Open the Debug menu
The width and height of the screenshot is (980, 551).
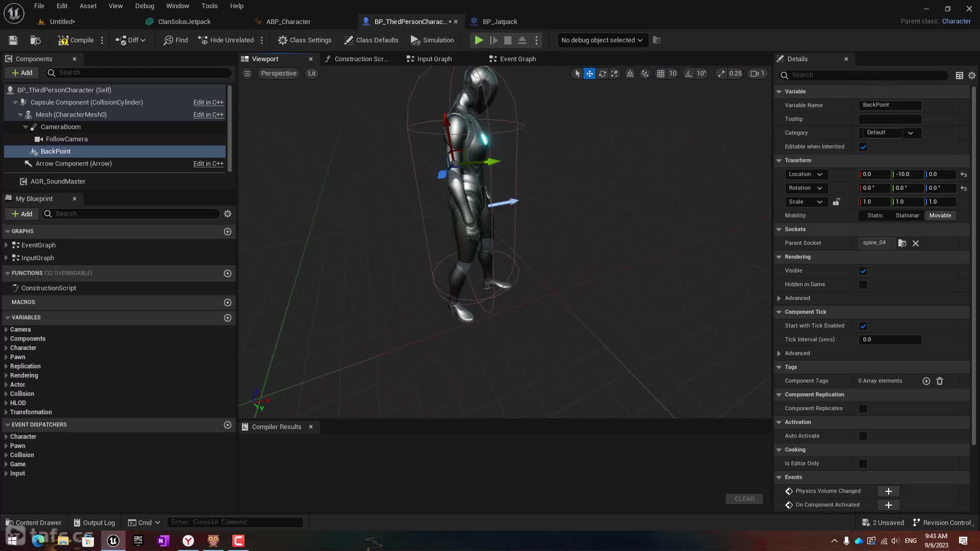coord(144,6)
